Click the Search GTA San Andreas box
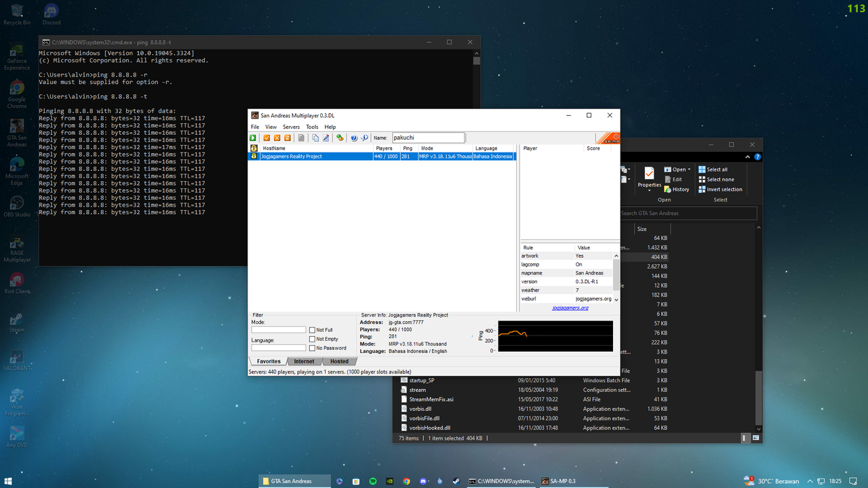This screenshot has height=488, width=868. coord(687,213)
